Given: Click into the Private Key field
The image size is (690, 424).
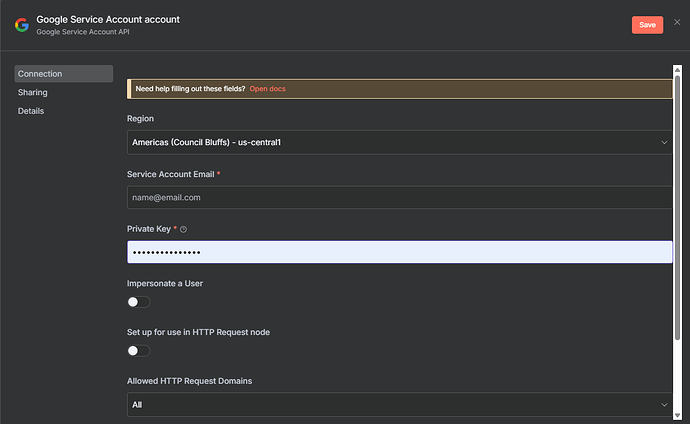Looking at the screenshot, I should coord(400,252).
